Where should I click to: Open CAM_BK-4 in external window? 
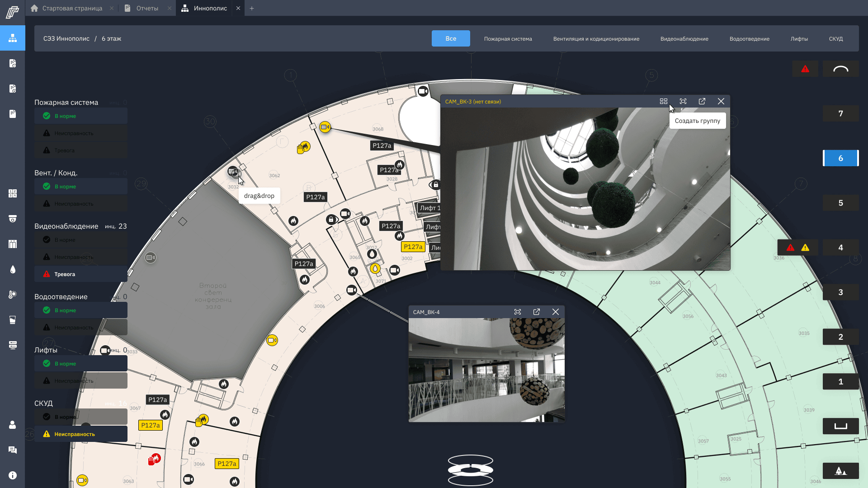(537, 312)
